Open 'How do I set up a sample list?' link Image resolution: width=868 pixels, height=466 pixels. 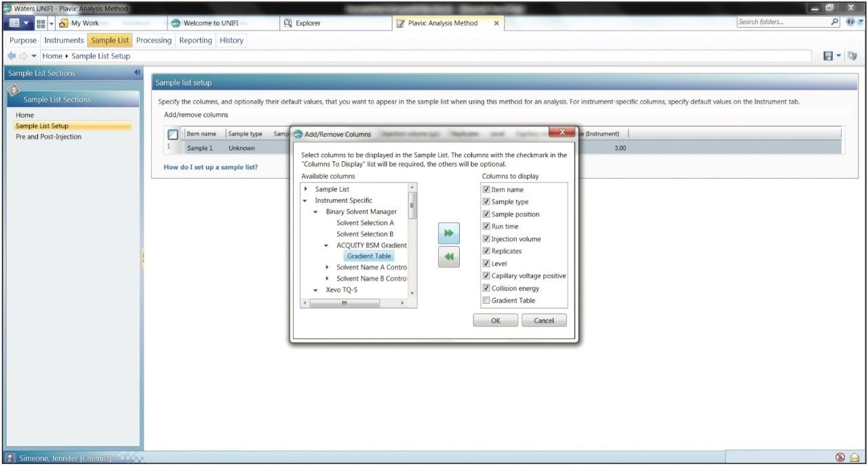click(x=211, y=167)
